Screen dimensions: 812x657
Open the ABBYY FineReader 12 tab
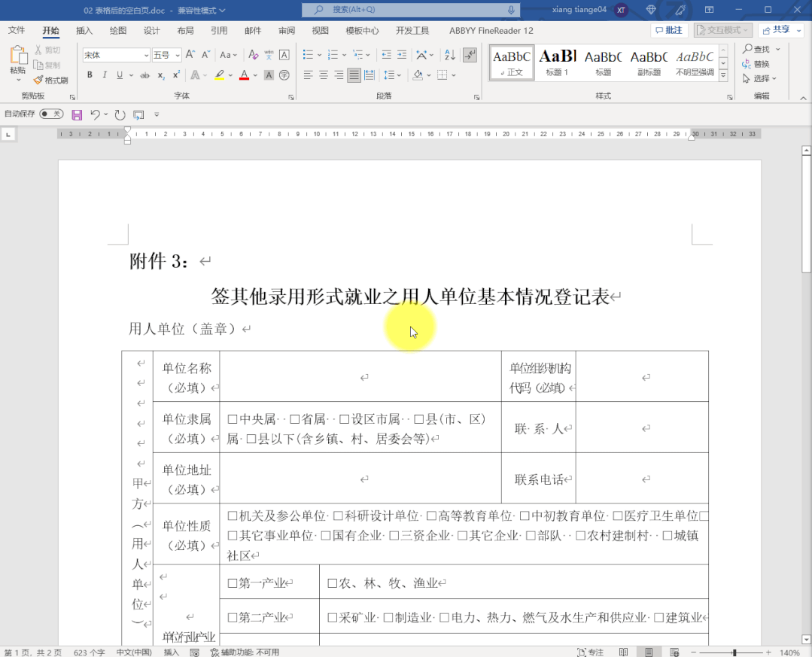[490, 30]
